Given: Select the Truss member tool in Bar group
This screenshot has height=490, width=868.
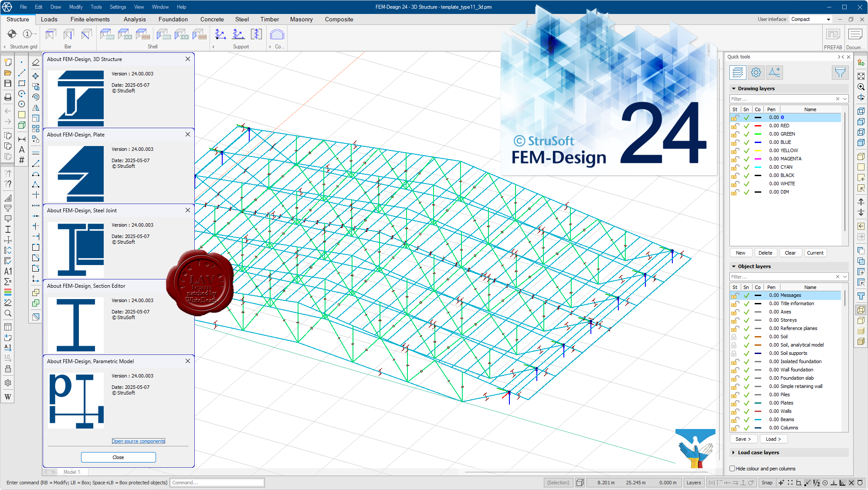Looking at the screenshot, I should [86, 34].
